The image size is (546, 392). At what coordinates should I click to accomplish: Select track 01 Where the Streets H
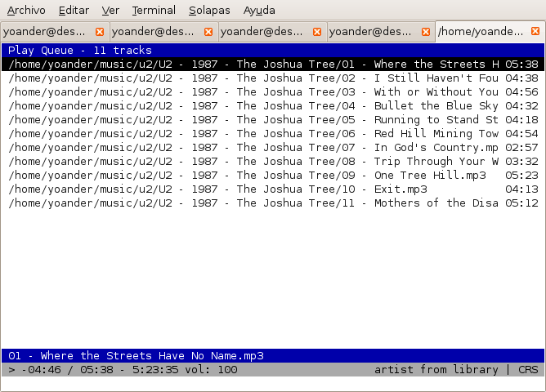click(273, 64)
